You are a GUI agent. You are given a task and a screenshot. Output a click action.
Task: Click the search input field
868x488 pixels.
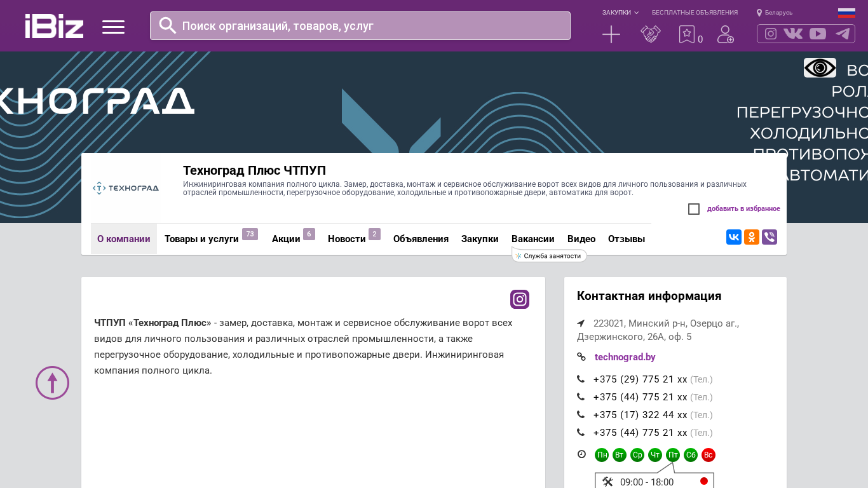click(x=360, y=26)
